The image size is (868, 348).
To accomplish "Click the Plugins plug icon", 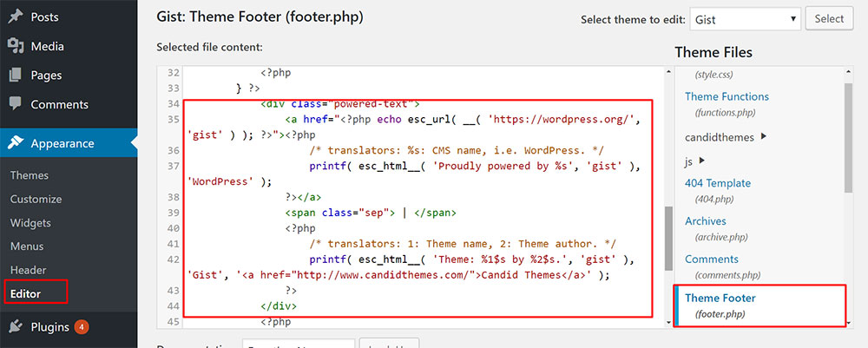I will pos(15,327).
